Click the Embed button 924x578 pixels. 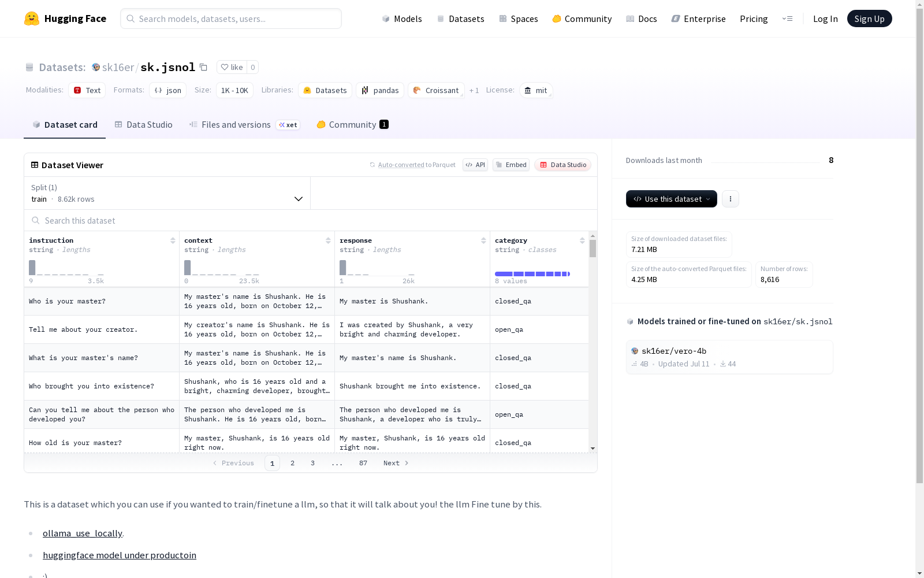[511, 165]
